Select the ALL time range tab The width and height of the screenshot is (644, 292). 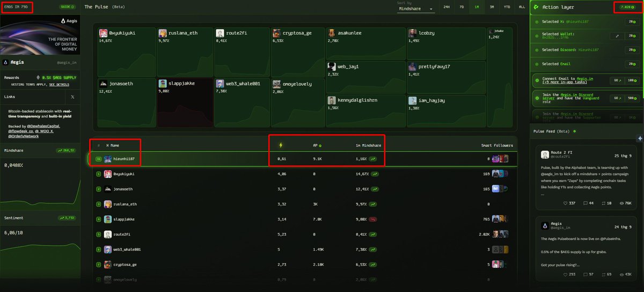tap(522, 7)
